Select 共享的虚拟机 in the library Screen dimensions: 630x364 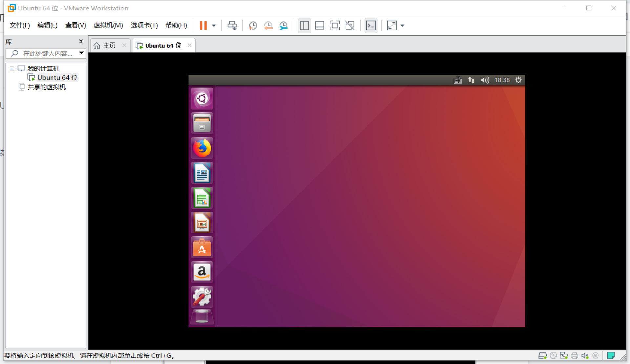click(x=46, y=87)
